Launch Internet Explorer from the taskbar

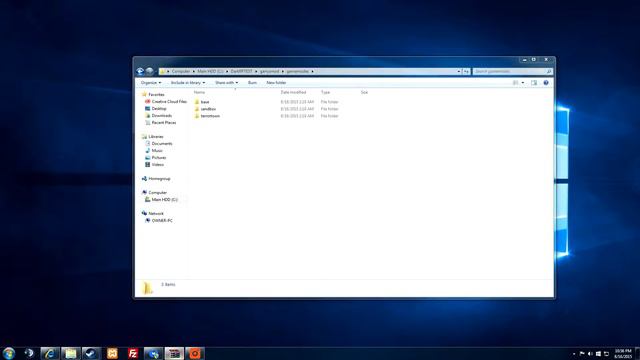click(x=50, y=353)
